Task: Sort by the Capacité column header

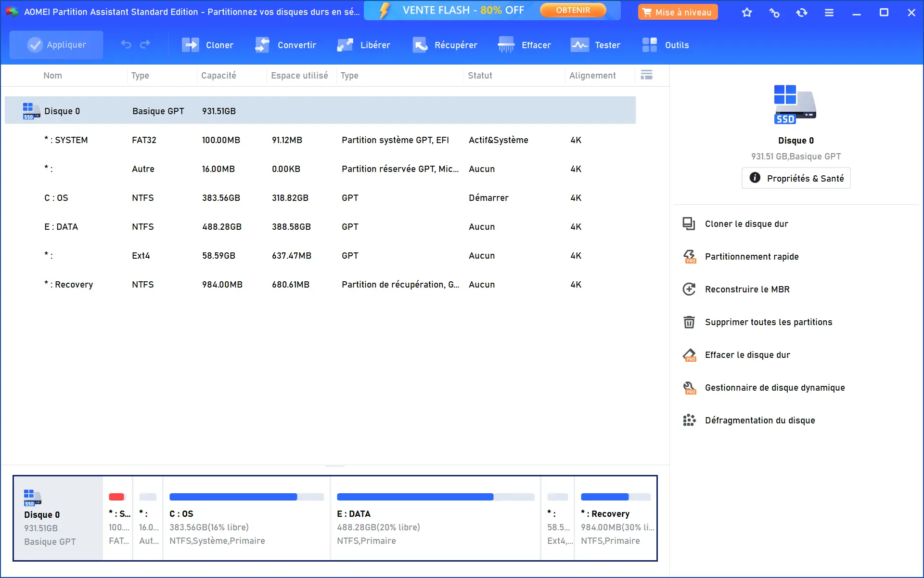Action: tap(218, 76)
